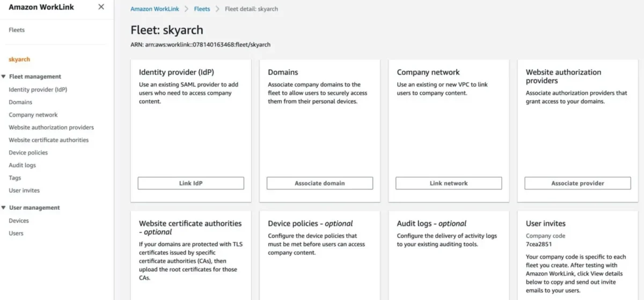Image resolution: width=644 pixels, height=300 pixels.
Task: Click the Domains card title
Action: coord(283,72)
